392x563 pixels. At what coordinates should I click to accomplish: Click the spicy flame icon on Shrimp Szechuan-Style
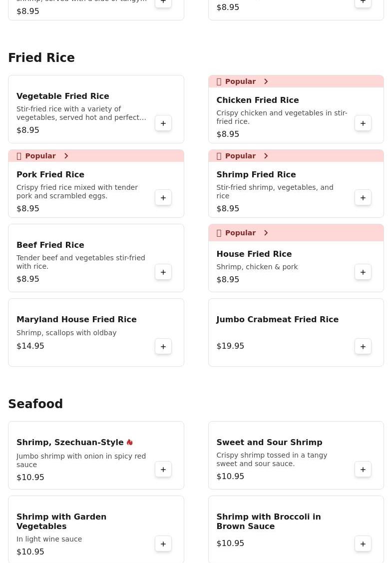[130, 443]
